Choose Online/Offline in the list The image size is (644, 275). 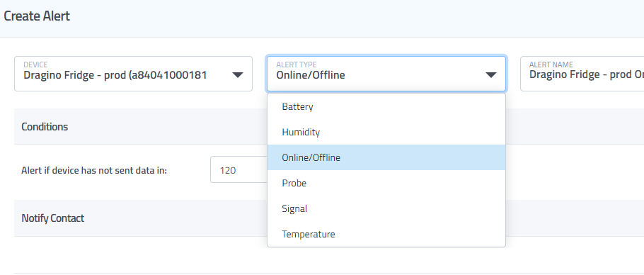pos(386,157)
